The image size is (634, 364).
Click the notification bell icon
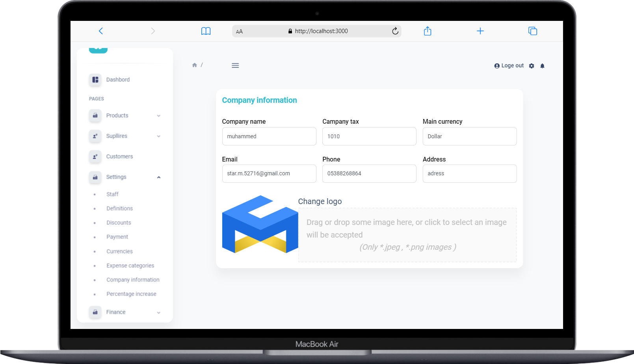click(542, 66)
